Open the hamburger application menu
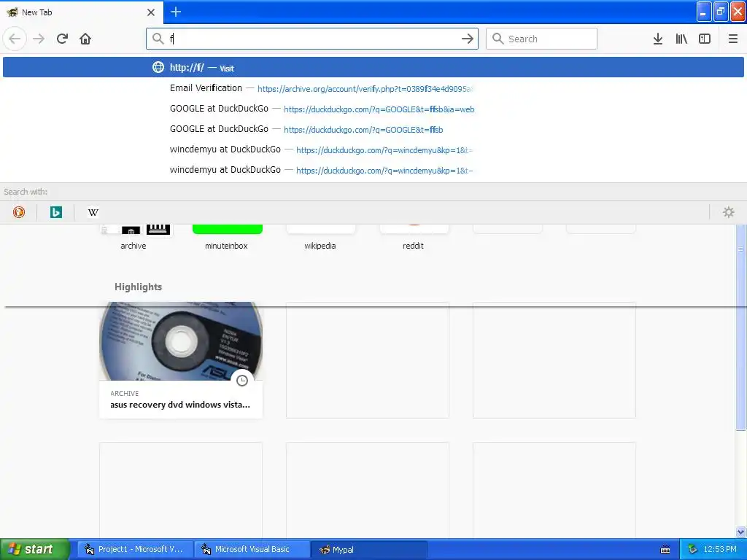 coord(732,39)
